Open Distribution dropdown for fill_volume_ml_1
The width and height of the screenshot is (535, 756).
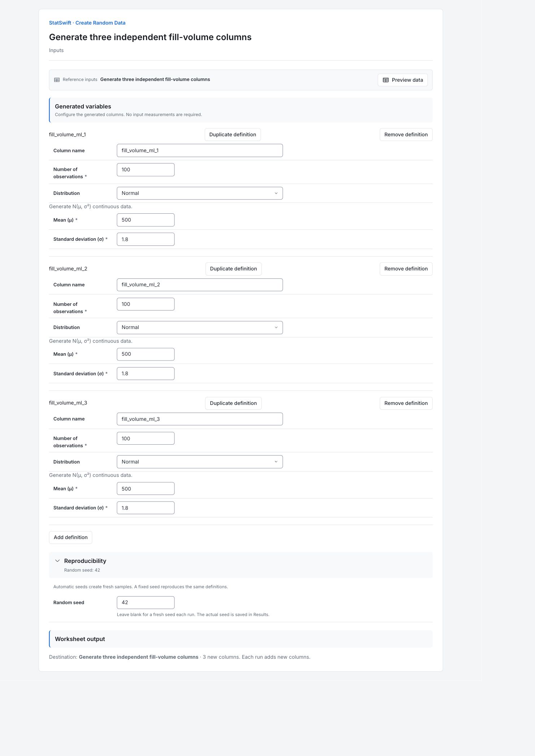[x=200, y=193]
